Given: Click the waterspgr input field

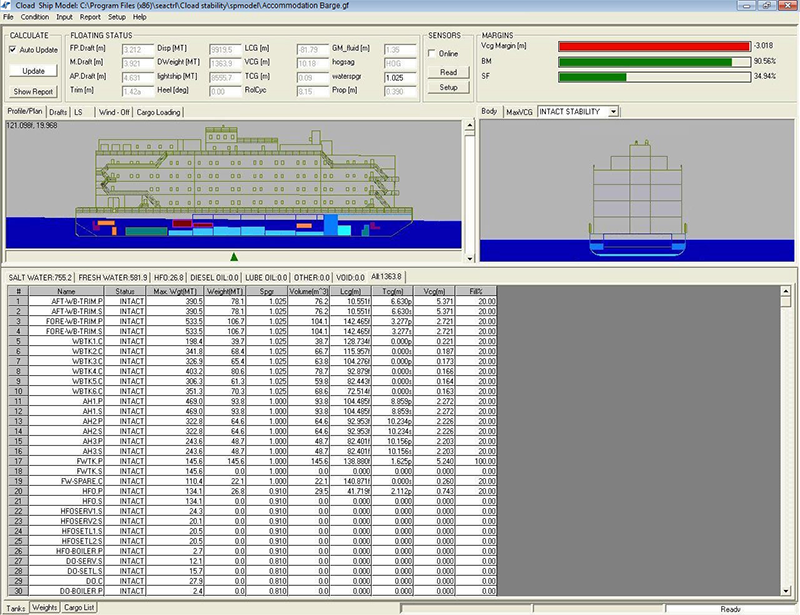Looking at the screenshot, I should [399, 76].
